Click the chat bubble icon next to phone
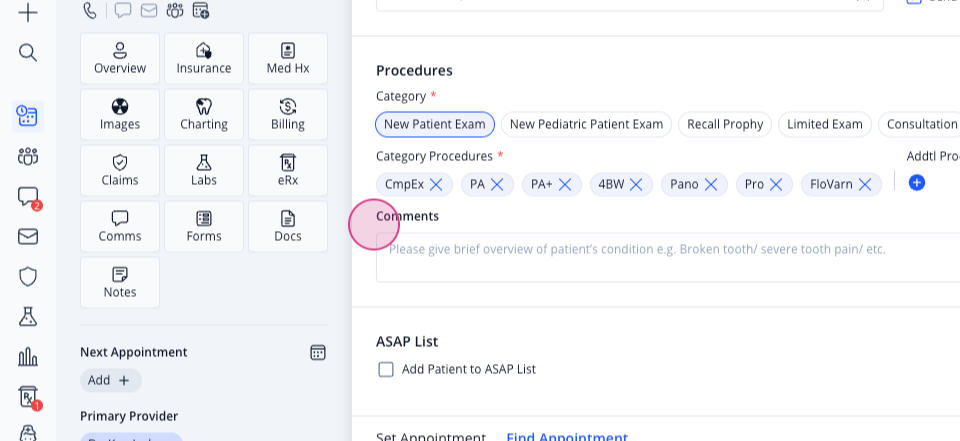Screen dimensions: 960x441 point(123,10)
